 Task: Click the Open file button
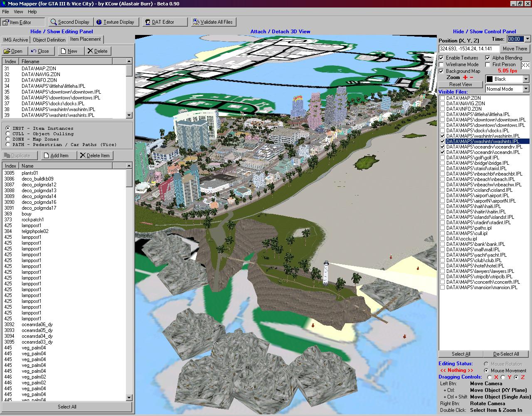tap(15, 51)
